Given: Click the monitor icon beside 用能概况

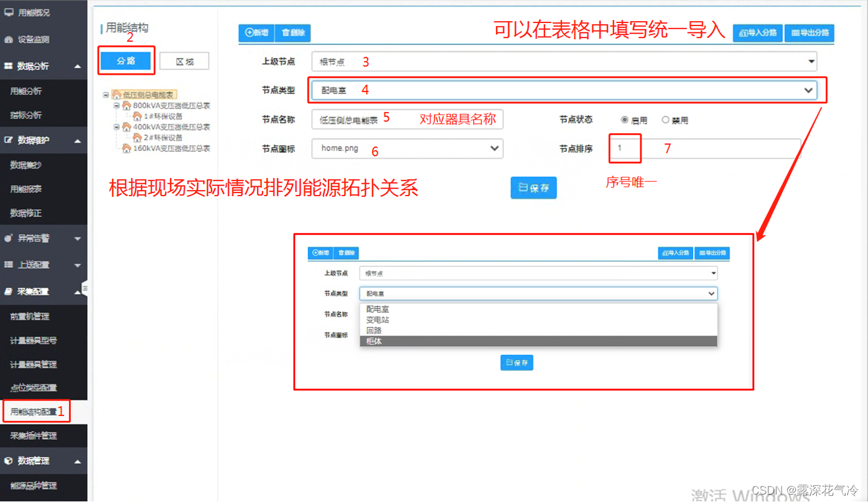Looking at the screenshot, I should 9,12.
